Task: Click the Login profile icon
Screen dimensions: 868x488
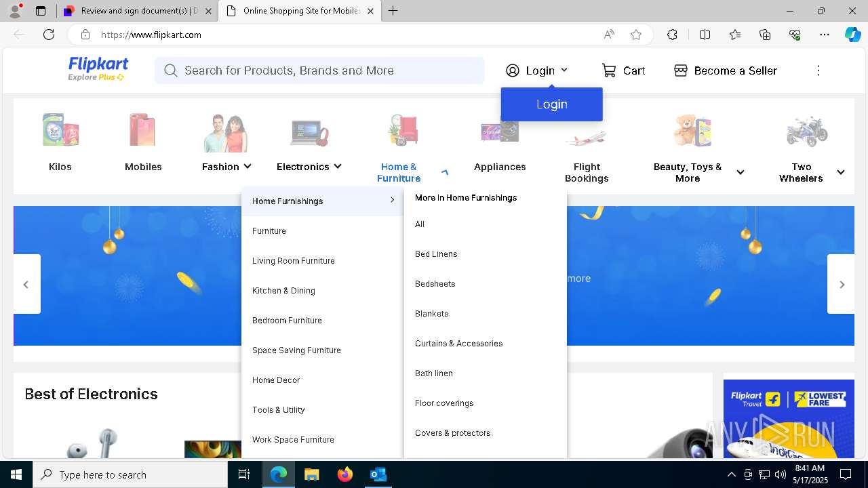Action: tap(513, 70)
